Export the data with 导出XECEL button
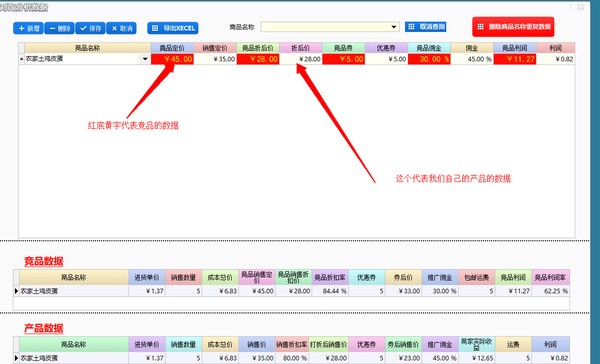 173,28
